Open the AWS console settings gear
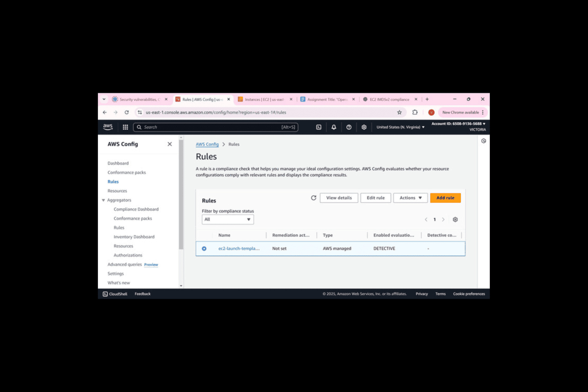 tap(364, 127)
